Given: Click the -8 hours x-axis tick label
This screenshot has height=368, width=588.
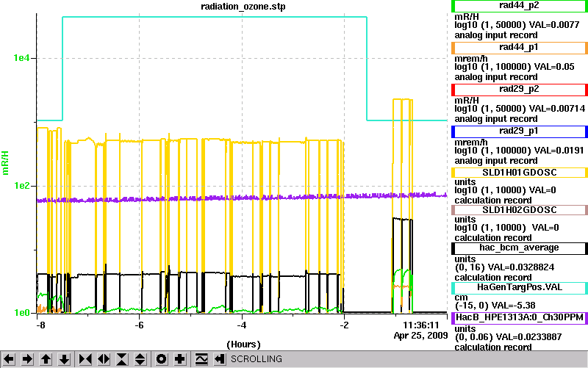Looking at the screenshot, I should tap(40, 325).
